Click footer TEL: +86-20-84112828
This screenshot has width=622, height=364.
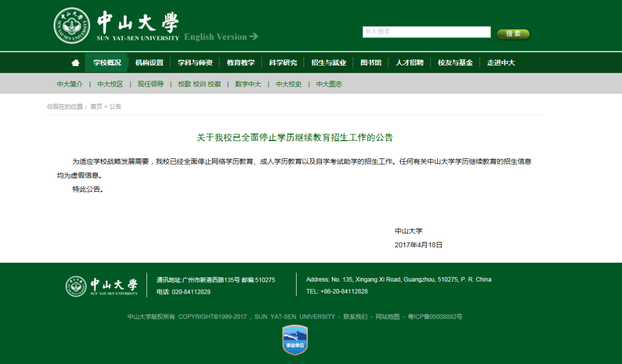click(337, 291)
